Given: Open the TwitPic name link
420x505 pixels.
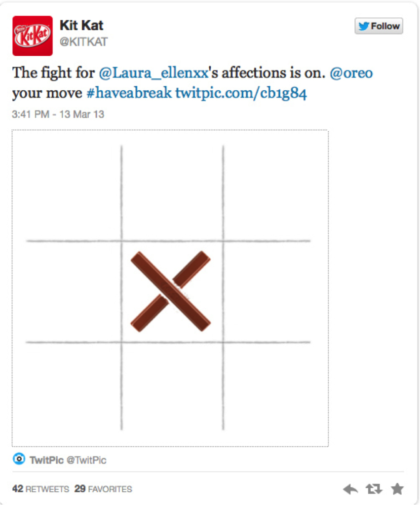Looking at the screenshot, I should [46, 460].
